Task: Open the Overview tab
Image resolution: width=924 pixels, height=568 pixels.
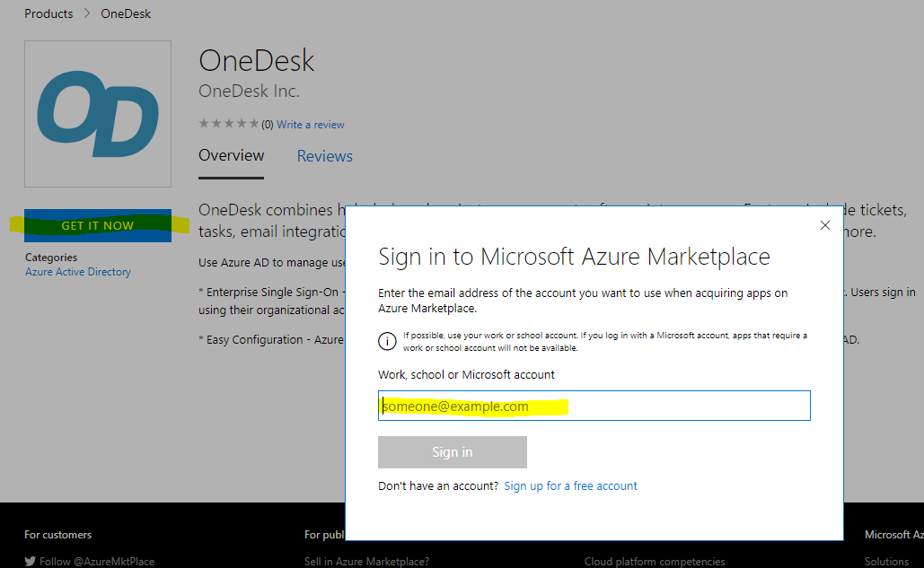Action: (232, 156)
